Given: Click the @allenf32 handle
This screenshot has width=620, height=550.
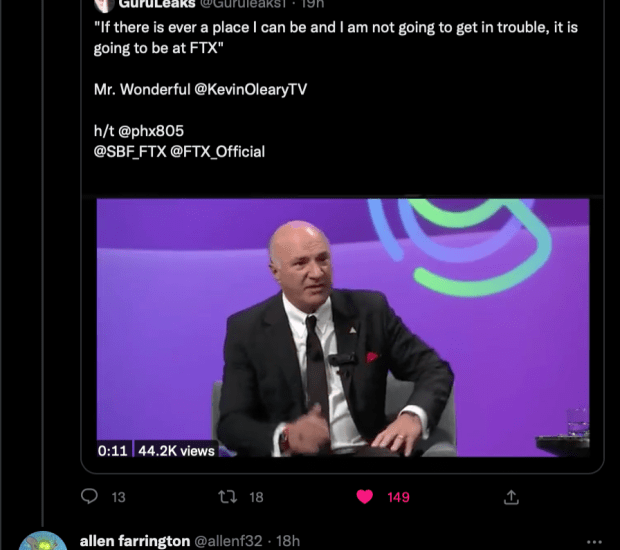Looking at the screenshot, I should tap(228, 541).
